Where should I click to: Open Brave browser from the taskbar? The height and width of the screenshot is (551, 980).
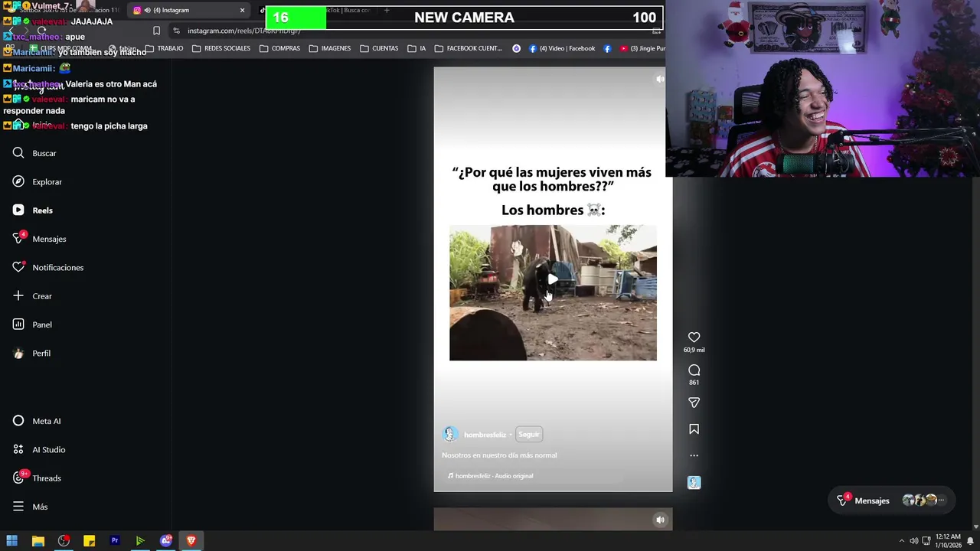[191, 541]
